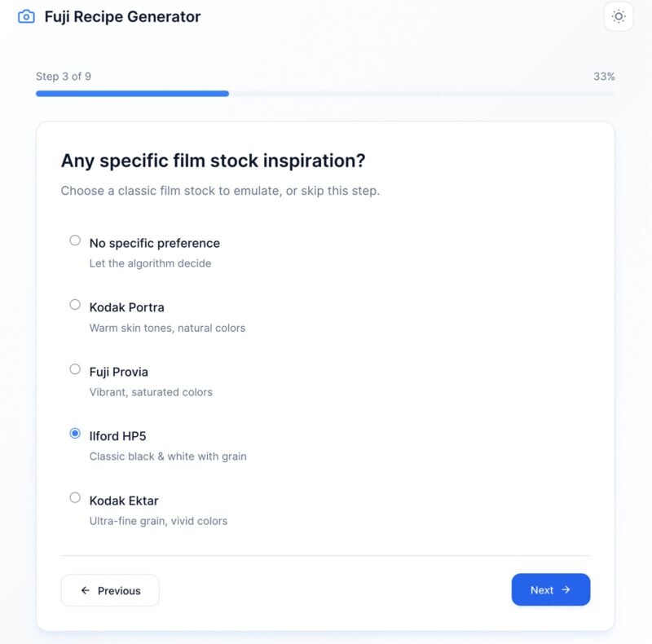This screenshot has height=644, width=652.
Task: Click the Fuji Provia option label
Action: click(118, 372)
